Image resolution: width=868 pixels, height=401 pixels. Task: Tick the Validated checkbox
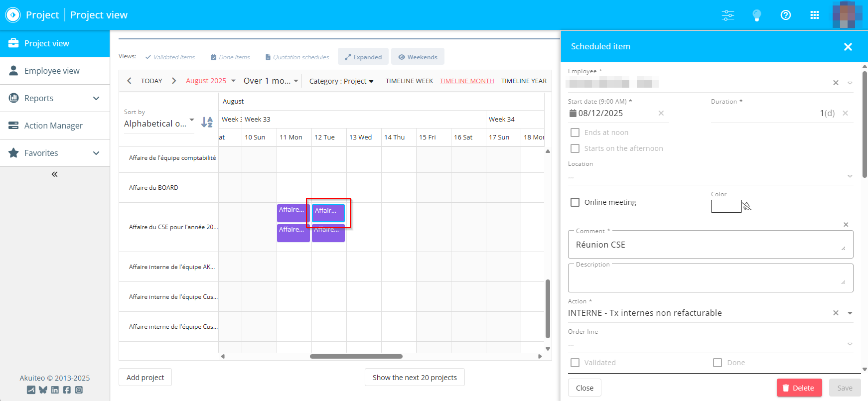coord(575,363)
